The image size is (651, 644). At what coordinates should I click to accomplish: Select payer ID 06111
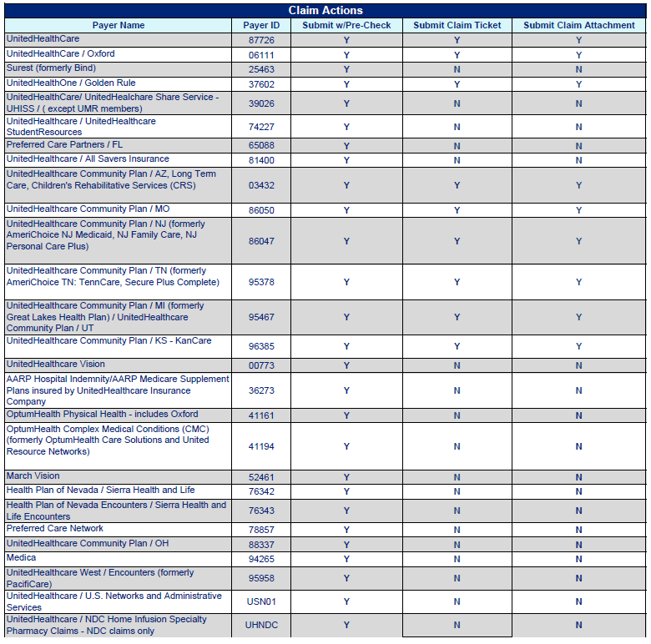click(261, 55)
